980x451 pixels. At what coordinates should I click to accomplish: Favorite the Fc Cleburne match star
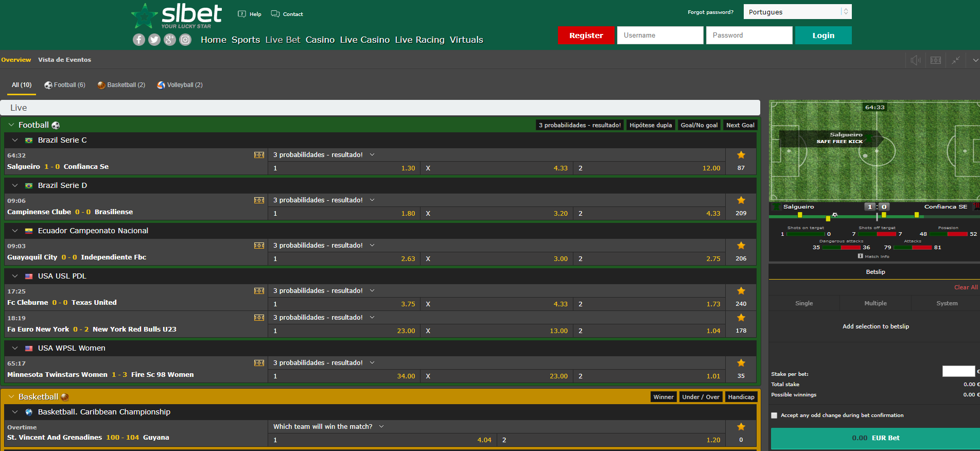point(741,291)
